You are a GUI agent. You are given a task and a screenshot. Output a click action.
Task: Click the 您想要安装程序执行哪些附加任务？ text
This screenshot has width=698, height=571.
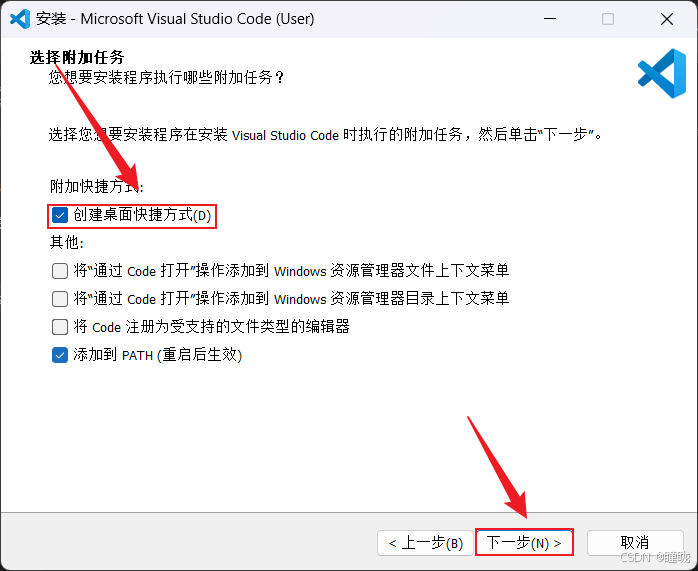coord(166,77)
